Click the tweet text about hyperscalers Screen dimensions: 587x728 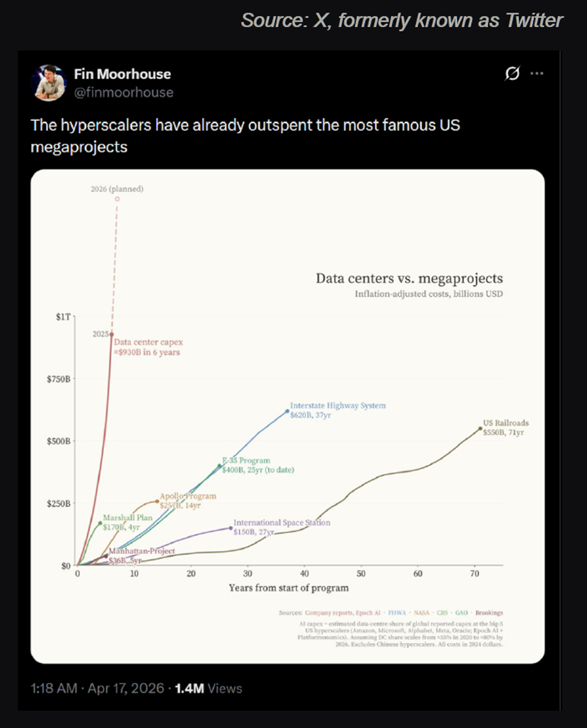[245, 136]
